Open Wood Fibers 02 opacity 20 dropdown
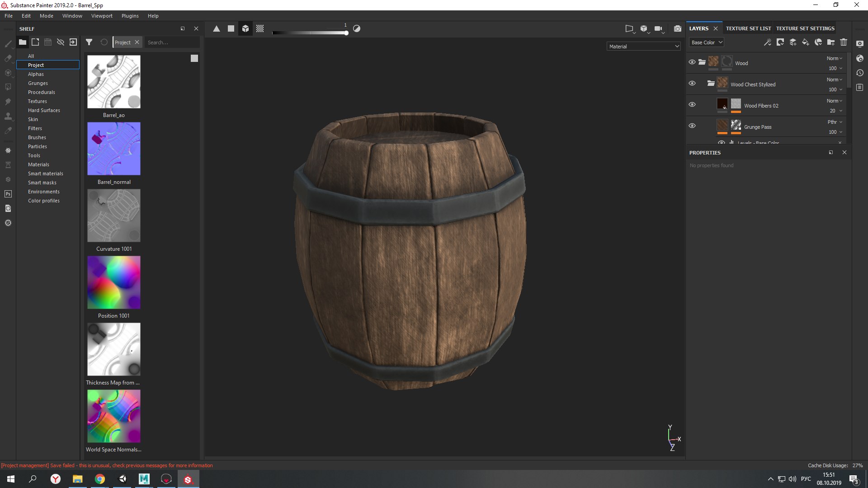 (x=835, y=111)
